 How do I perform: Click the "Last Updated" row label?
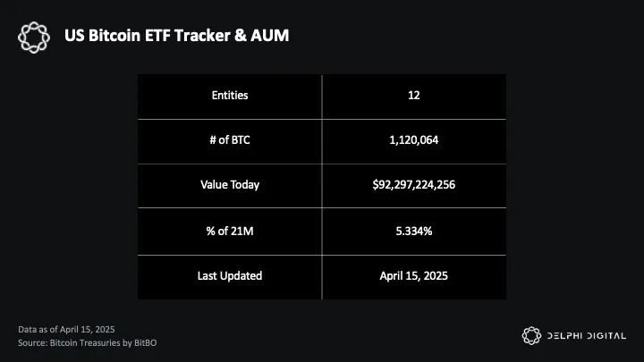point(230,275)
